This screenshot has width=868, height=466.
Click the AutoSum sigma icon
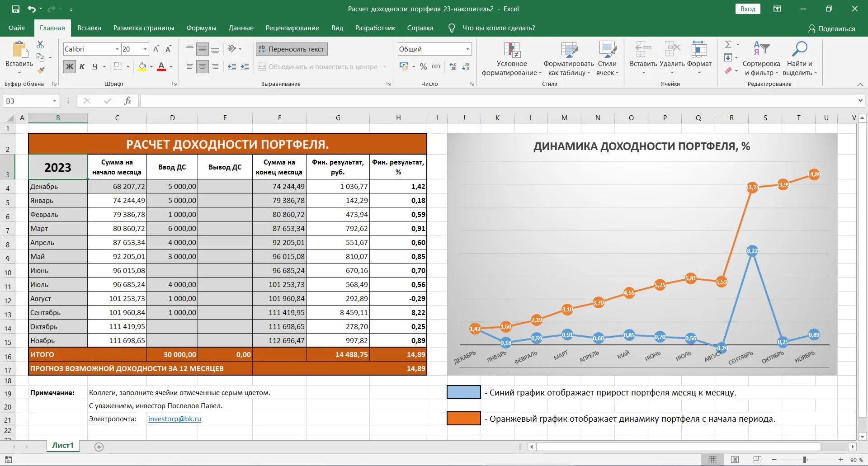click(x=728, y=44)
